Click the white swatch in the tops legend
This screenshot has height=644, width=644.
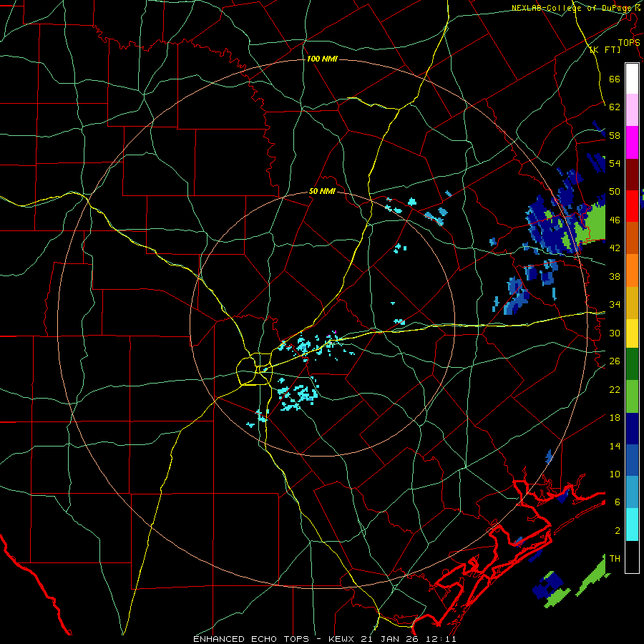pyautogui.click(x=632, y=79)
